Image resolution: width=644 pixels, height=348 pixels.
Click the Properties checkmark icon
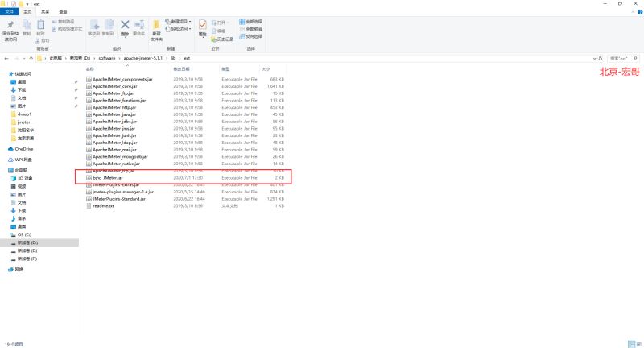click(x=203, y=25)
